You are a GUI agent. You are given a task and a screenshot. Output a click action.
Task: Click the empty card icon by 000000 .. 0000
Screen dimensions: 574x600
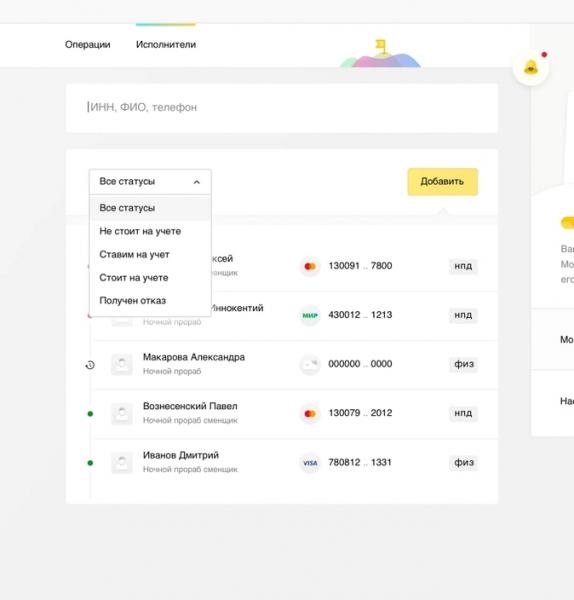[310, 364]
